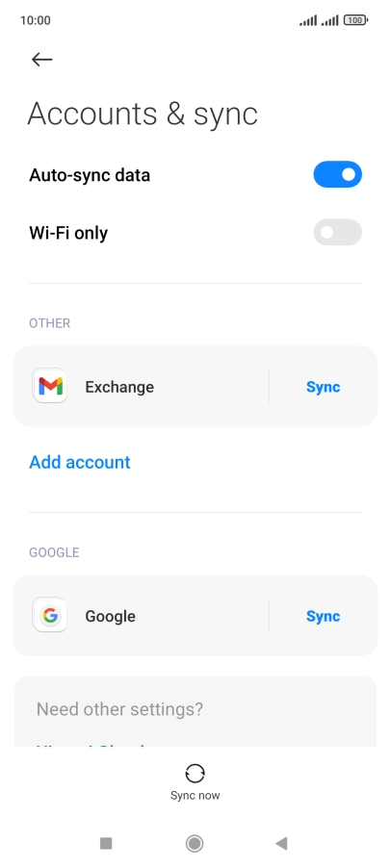Image resolution: width=391 pixels, height=868 pixels.
Task: Tap the Auto-sync data label
Action: tap(90, 175)
